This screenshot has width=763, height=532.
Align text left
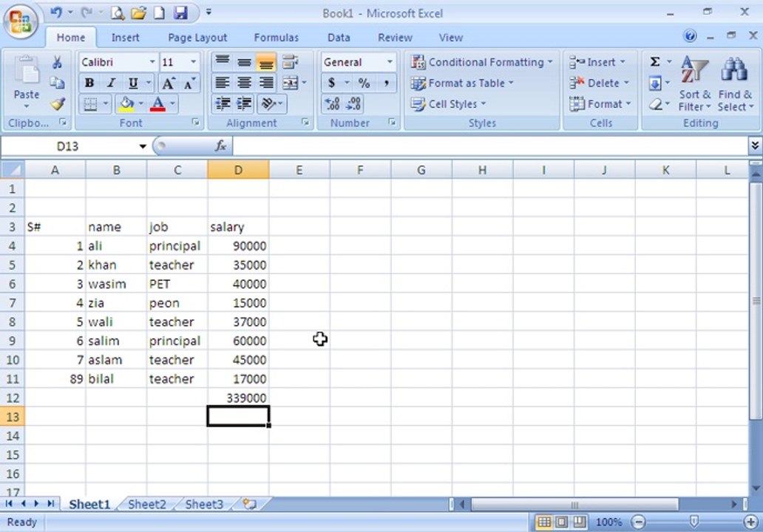223,83
